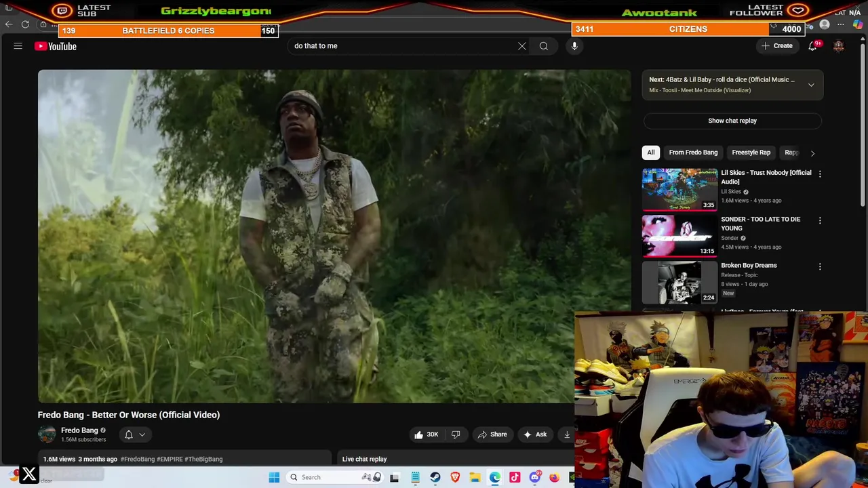Open the SONDER Too Late To Die Young thumbnail
The height and width of the screenshot is (488, 868).
[679, 236]
